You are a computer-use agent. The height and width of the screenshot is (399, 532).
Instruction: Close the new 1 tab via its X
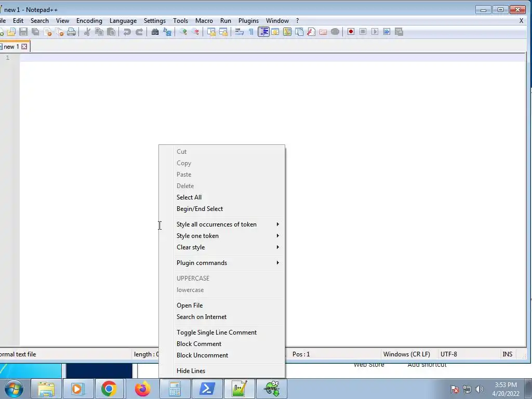click(24, 47)
